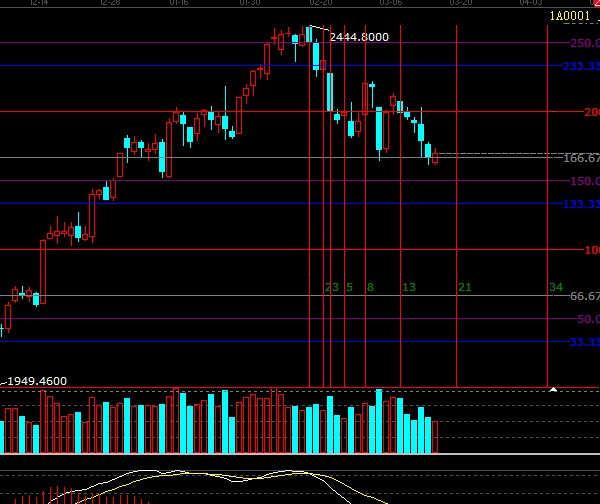Click the 166.67 level label

[x=581, y=158]
